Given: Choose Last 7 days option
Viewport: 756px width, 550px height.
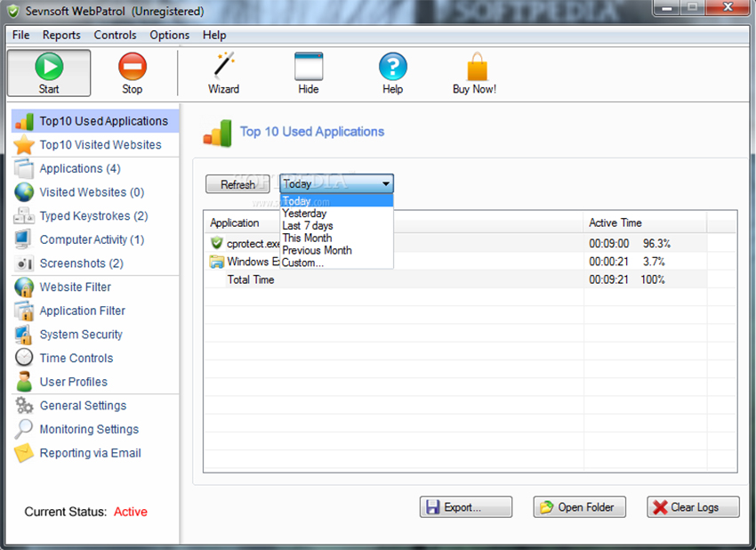Looking at the screenshot, I should pyautogui.click(x=336, y=226).
